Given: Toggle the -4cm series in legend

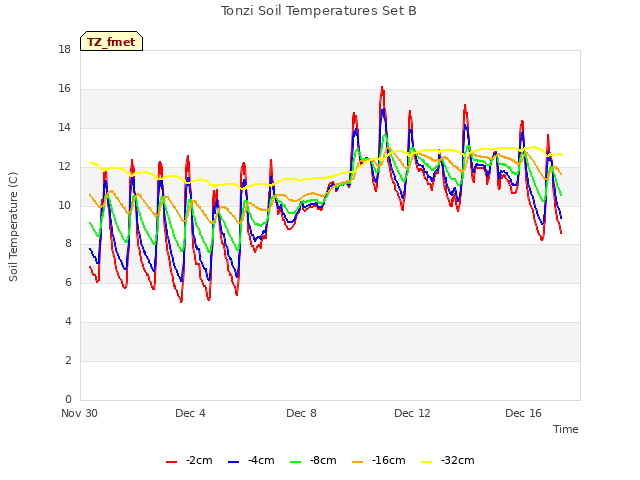Looking at the screenshot, I should pos(251,461).
